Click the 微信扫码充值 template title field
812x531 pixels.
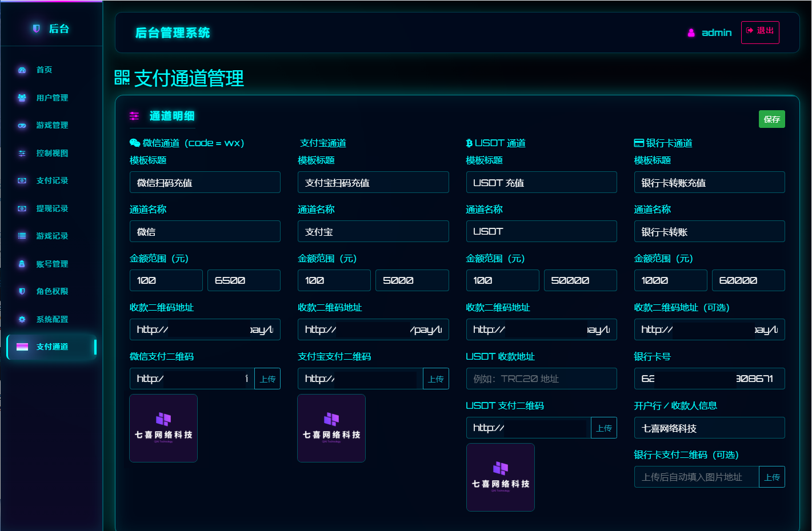point(205,182)
